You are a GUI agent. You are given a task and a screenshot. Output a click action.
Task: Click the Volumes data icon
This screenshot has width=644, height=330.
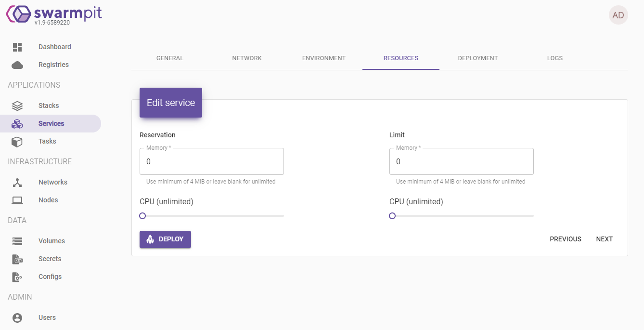tap(17, 240)
